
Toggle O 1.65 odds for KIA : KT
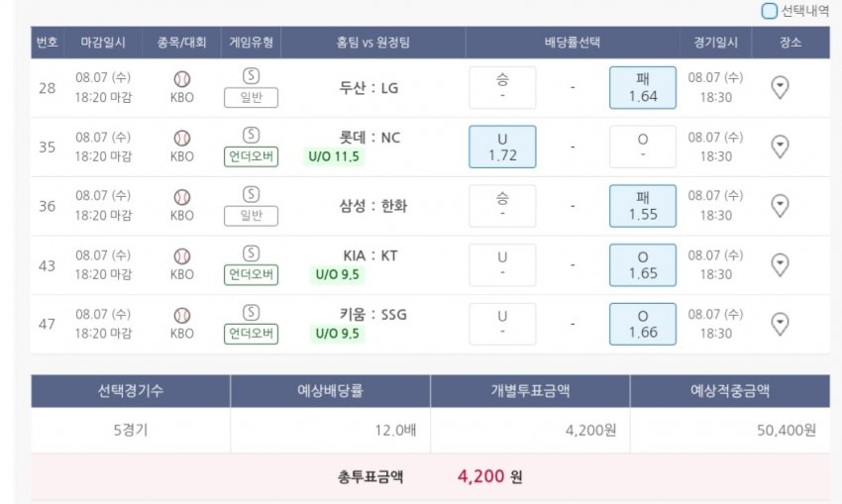coord(642,265)
